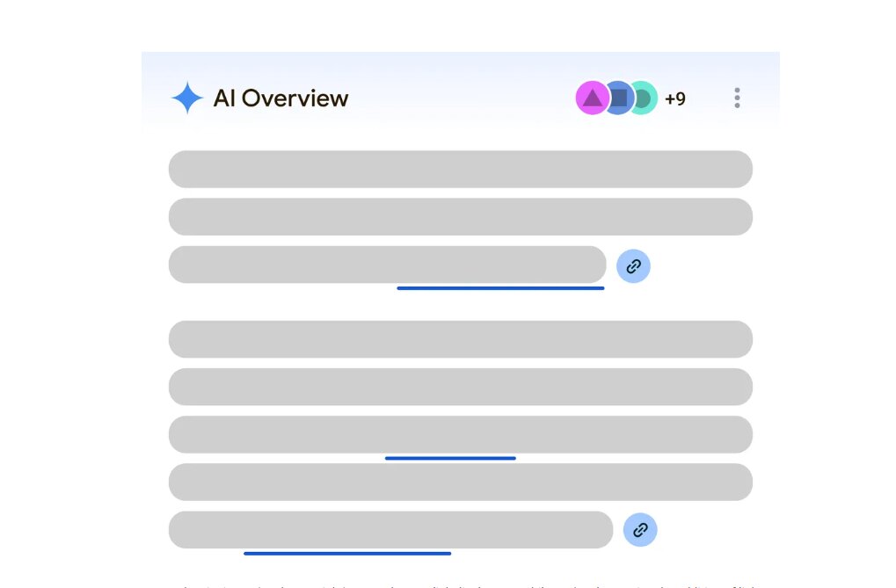Screen dimensions: 896x588
Task: Click first text line of first paragraph
Action: tap(460, 170)
